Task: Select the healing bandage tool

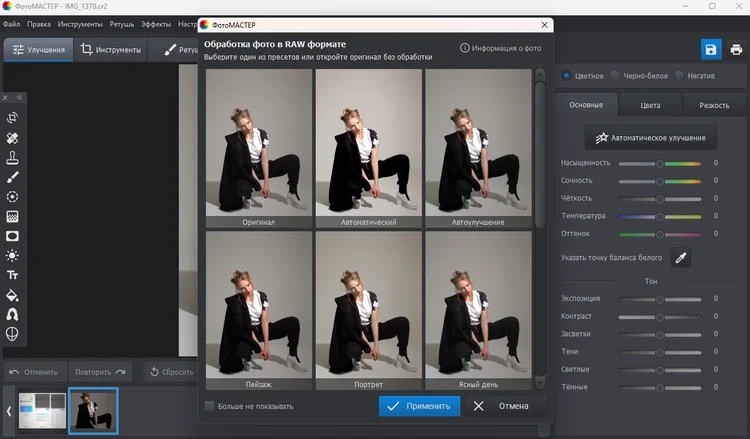Action: pos(13,138)
